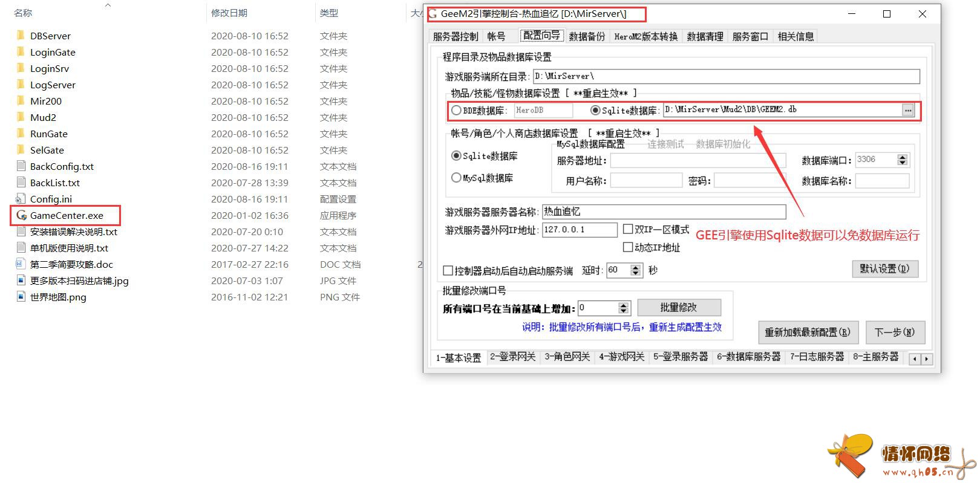
Task: Browse for Sqlite database file with ... button
Action: (907, 110)
